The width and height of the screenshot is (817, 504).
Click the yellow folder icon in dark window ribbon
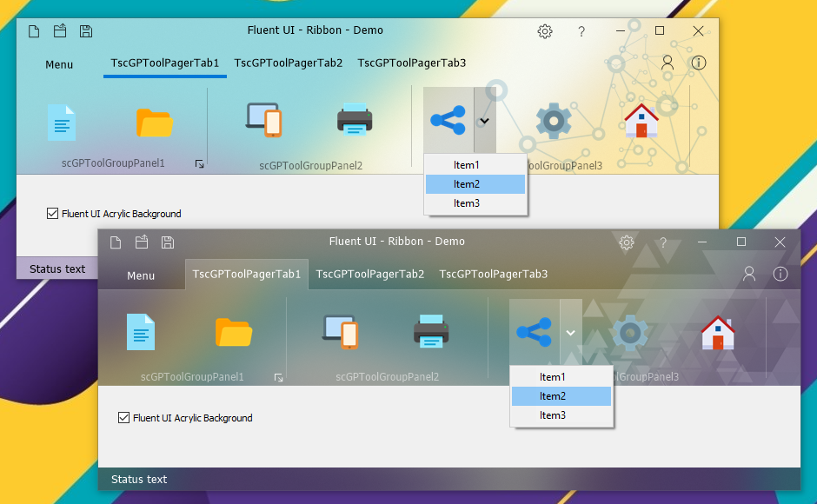pos(234,332)
